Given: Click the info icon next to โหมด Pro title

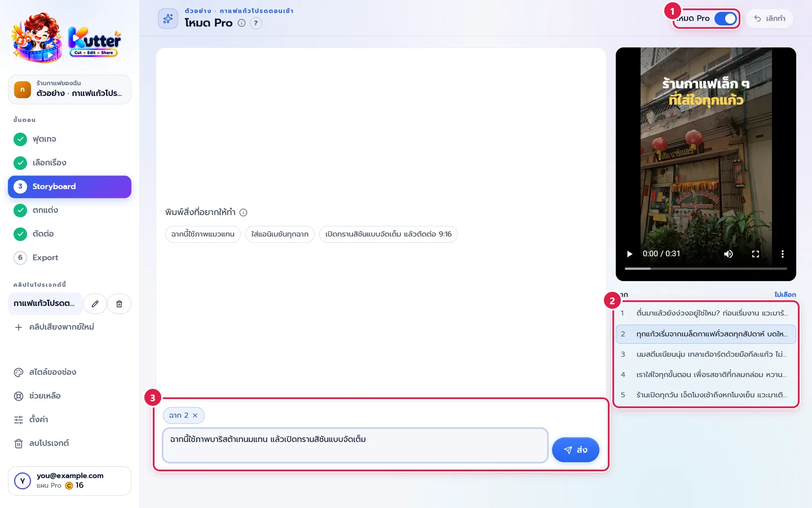Looking at the screenshot, I should pos(241,23).
